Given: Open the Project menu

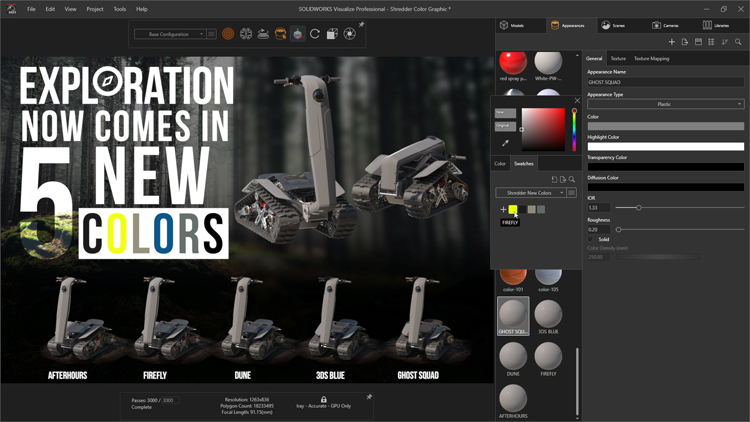Looking at the screenshot, I should pyautogui.click(x=95, y=9).
